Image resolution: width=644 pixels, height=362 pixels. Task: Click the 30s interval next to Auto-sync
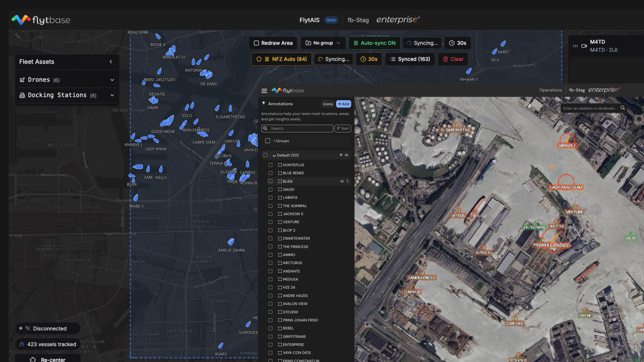(458, 43)
